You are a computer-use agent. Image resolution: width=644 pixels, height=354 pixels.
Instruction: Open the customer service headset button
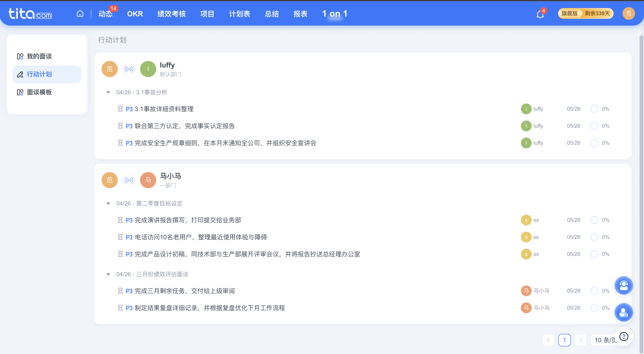(624, 285)
